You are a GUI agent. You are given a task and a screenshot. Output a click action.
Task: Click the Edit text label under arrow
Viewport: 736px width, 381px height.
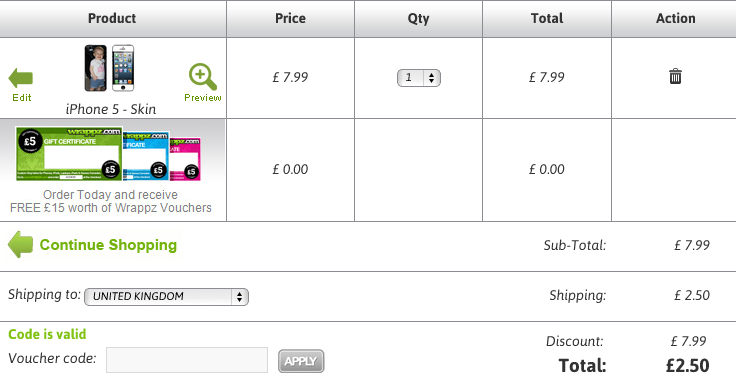pyautogui.click(x=22, y=98)
